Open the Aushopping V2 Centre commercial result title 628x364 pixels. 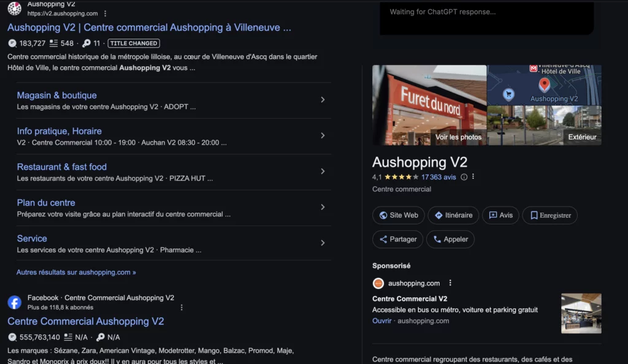click(x=149, y=28)
